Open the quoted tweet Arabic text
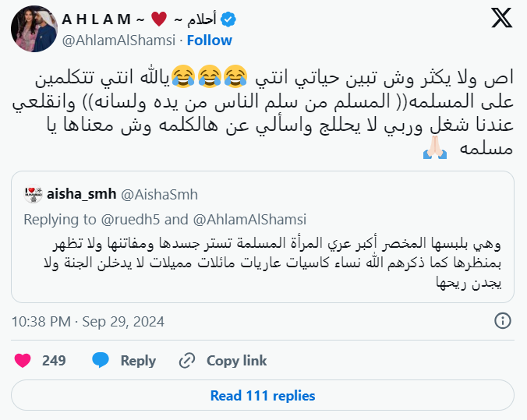The image size is (527, 420). pyautogui.click(x=273, y=263)
